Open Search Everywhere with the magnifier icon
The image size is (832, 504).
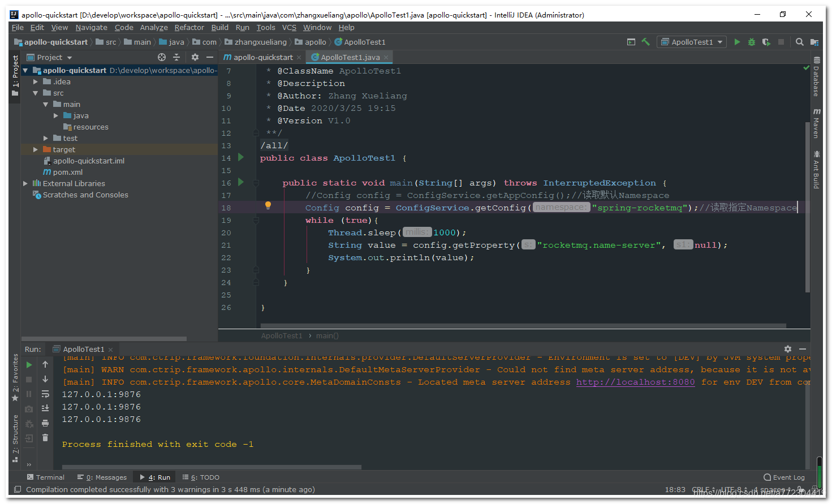click(799, 42)
